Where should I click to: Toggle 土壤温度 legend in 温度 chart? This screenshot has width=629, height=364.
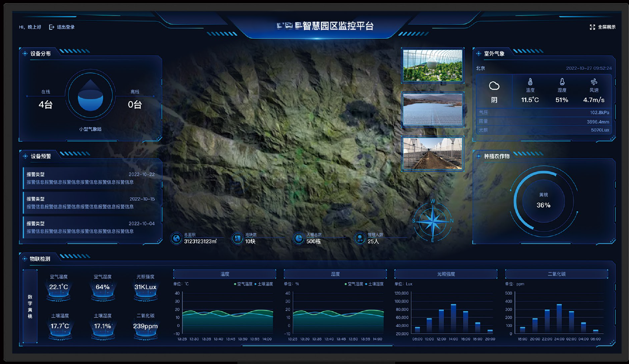coord(264,284)
